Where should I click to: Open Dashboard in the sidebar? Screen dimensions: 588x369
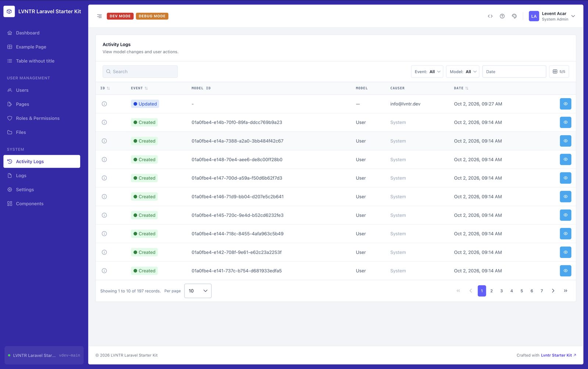(x=42, y=33)
